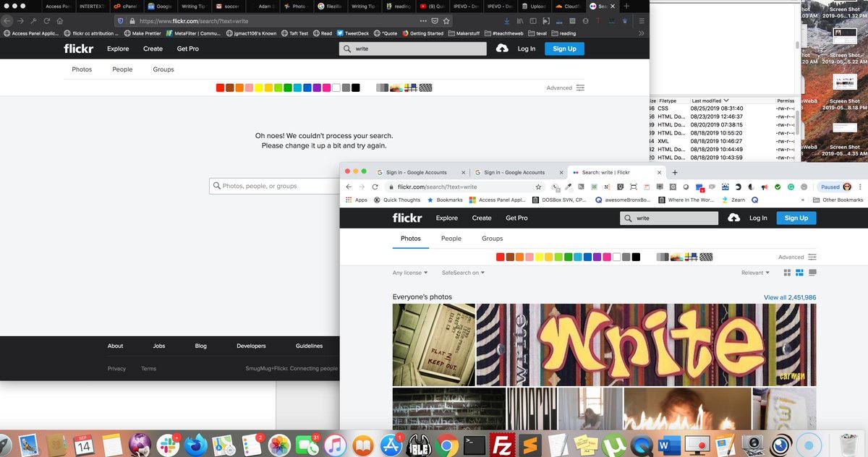Click the upload cloud icon in Chrome Flickr
Screen dimensions: 868x457
click(733, 218)
